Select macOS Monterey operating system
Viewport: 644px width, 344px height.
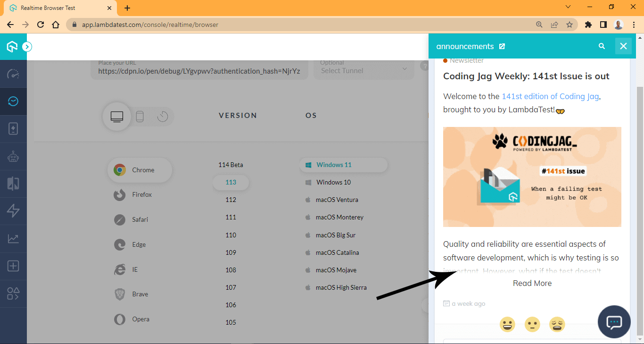(334, 217)
